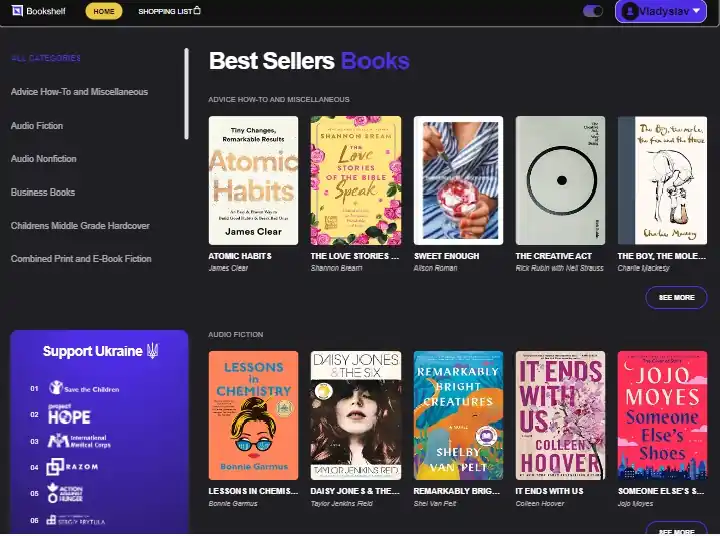720x536 pixels.
Task: Open Atomic Habits book cover
Action: (253, 181)
